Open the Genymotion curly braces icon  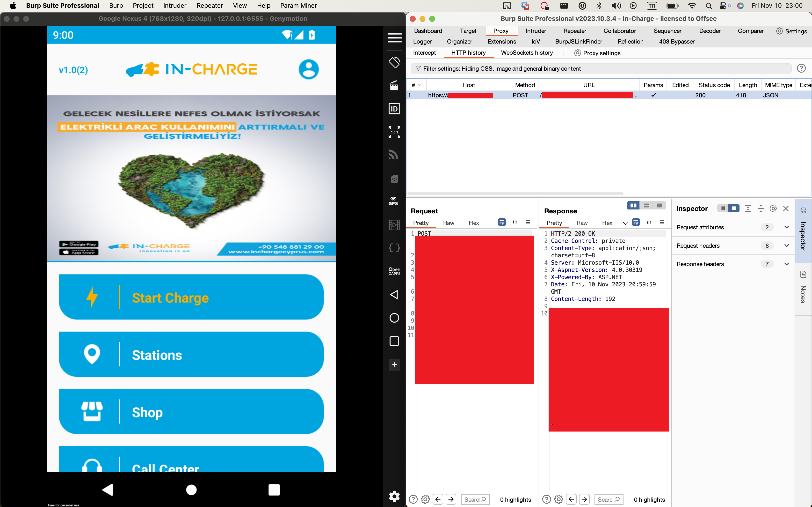394,248
